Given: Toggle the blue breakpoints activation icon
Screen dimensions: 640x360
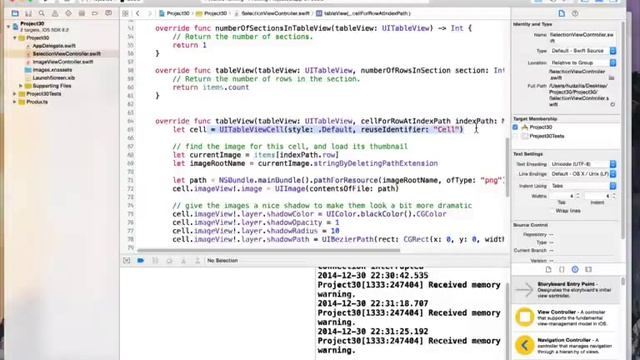Looking at the screenshot, I should click(x=140, y=260).
